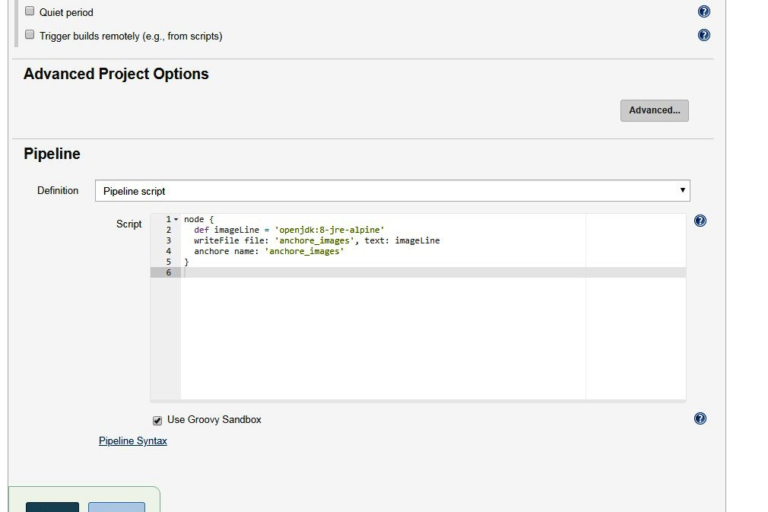Click line number 5 in editor gutter
The width and height of the screenshot is (768, 512).
click(168, 262)
